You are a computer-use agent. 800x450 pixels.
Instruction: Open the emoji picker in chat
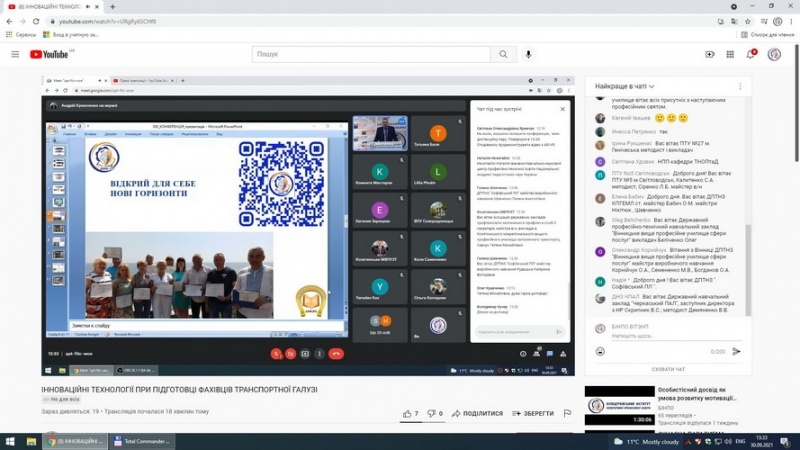[x=600, y=351]
